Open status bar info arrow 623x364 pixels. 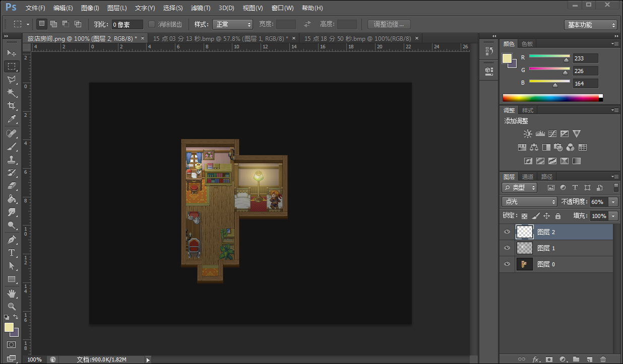[x=148, y=360]
